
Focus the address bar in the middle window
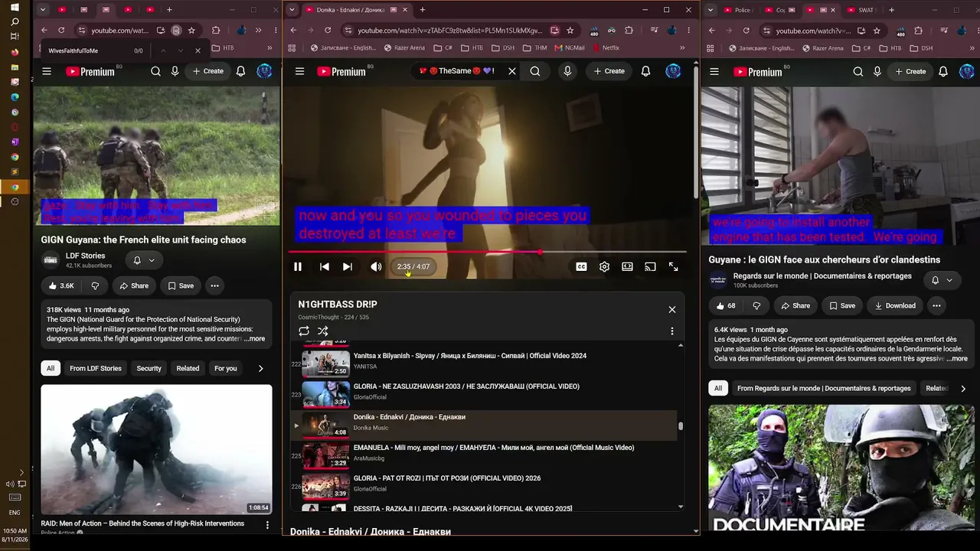coord(450,31)
